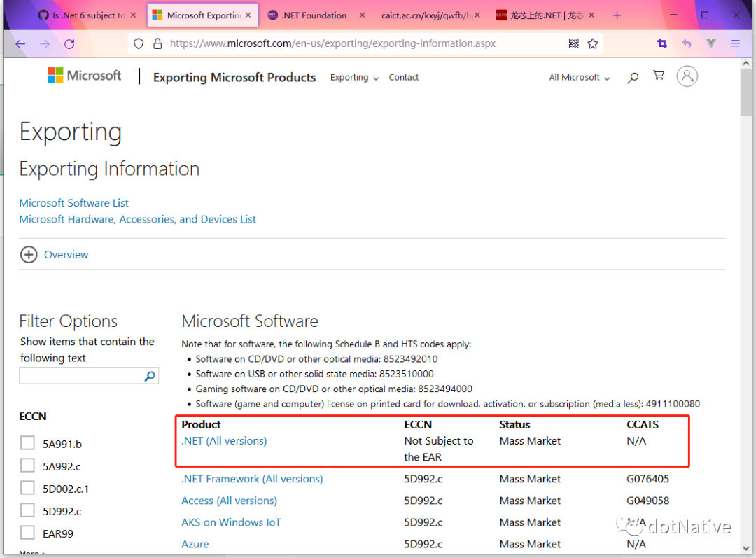Image resolution: width=756 pixels, height=558 pixels.
Task: Select the G049058 CCATS value
Action: point(647,501)
